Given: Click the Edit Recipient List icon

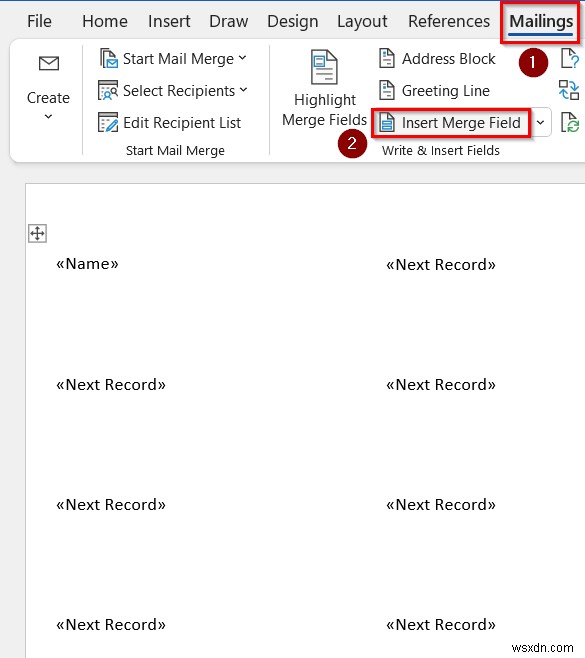Looking at the screenshot, I should click(108, 122).
